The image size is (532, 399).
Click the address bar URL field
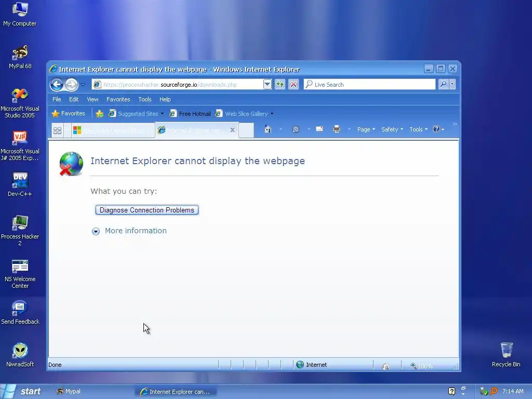[177, 85]
